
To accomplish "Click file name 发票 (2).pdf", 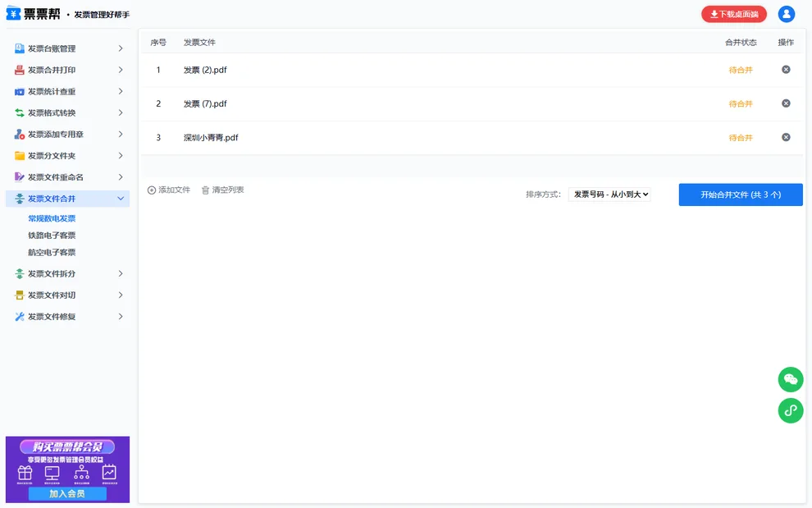I will click(x=205, y=70).
